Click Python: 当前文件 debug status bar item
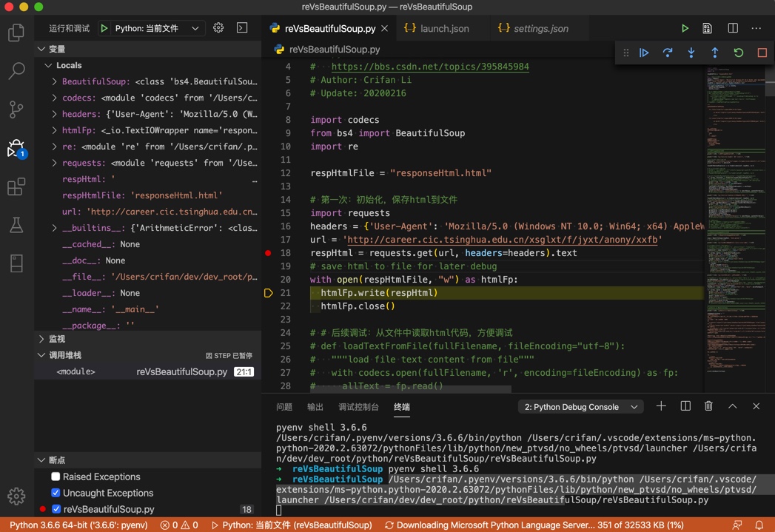The width and height of the screenshot is (775, 532). point(292,525)
